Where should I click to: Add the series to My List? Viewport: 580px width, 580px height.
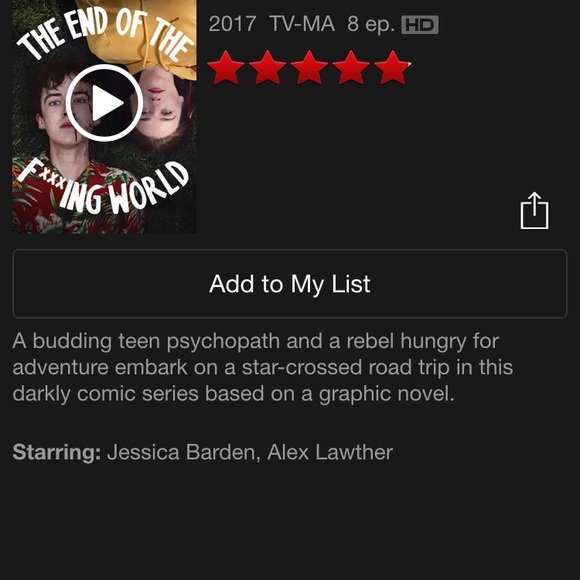(290, 284)
